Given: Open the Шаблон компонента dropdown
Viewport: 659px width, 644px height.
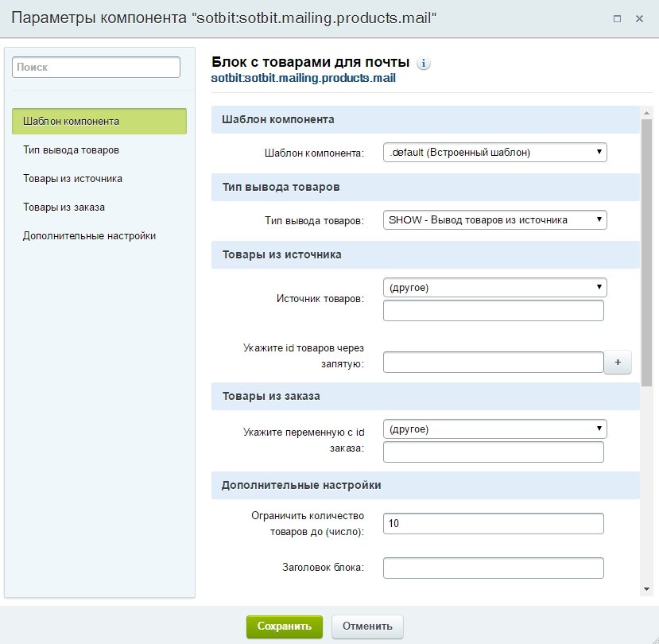Looking at the screenshot, I should [494, 152].
